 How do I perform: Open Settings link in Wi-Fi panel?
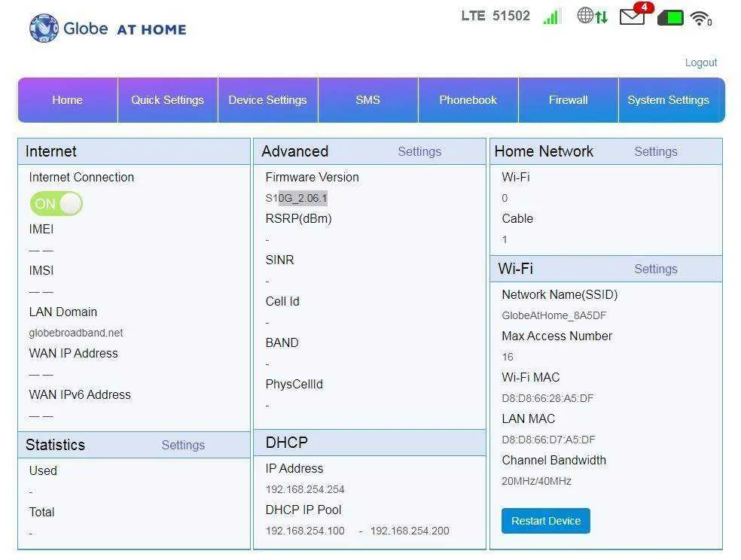point(655,269)
